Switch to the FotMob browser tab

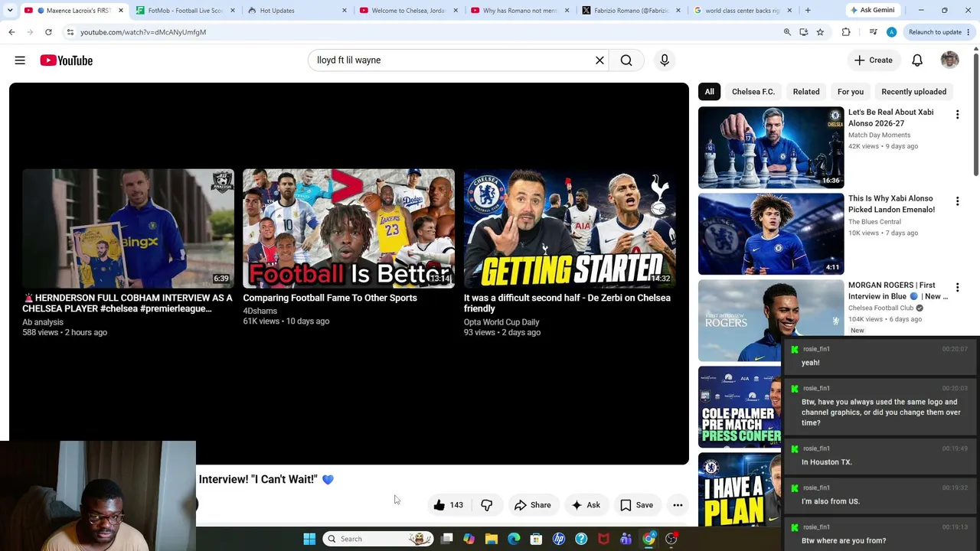(184, 11)
